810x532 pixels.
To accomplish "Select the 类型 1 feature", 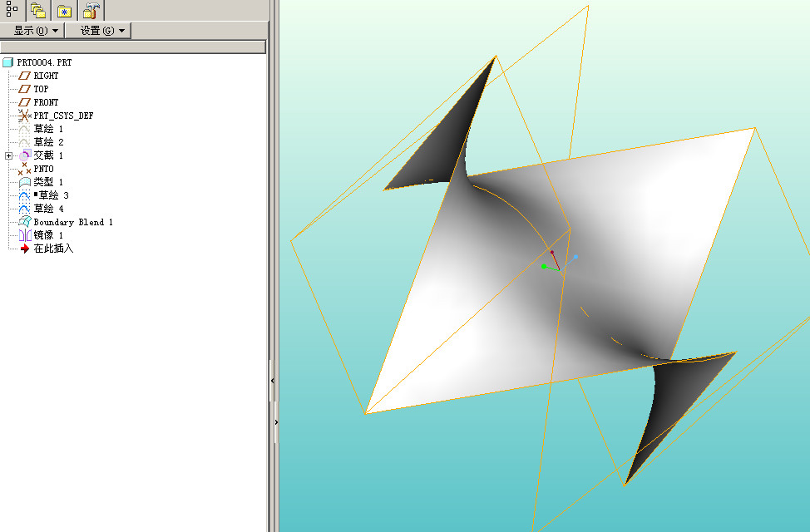I will [x=48, y=182].
